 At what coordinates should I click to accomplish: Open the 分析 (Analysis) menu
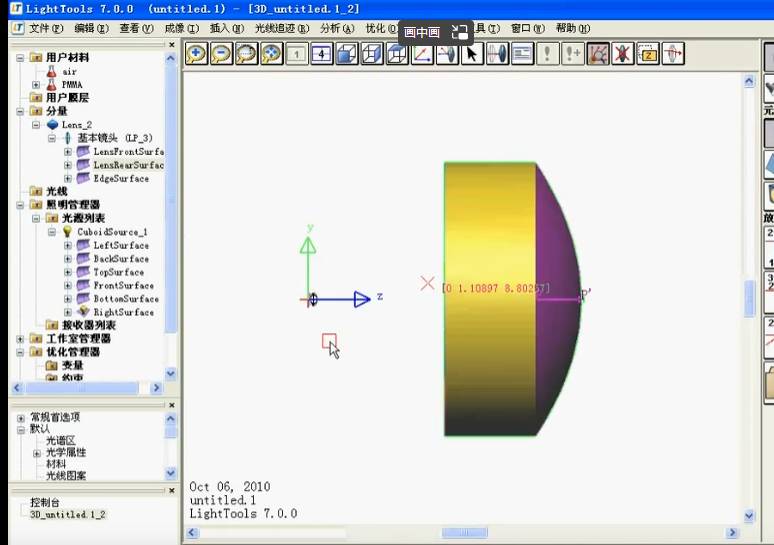coord(337,29)
